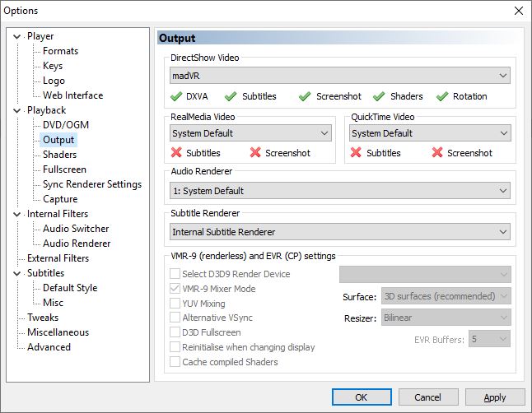Open the Subtitle Renderer dropdown
This screenshot has height=413, width=532.
coord(340,232)
